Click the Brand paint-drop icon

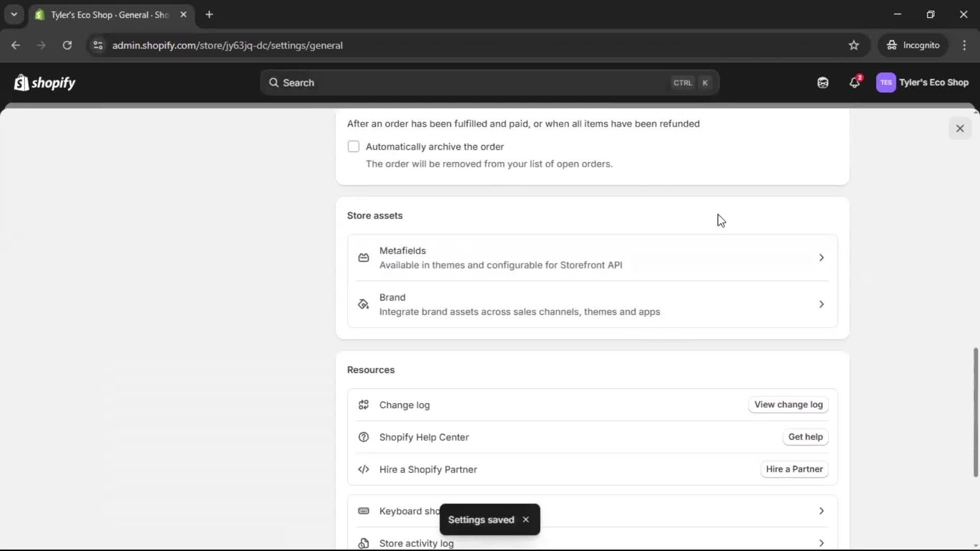click(362, 304)
